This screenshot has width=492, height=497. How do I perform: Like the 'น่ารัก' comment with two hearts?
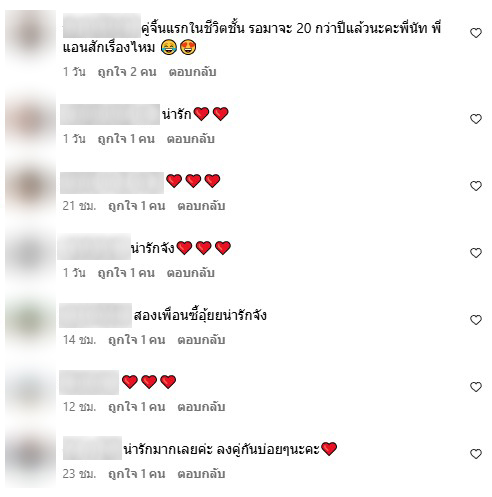point(476,119)
